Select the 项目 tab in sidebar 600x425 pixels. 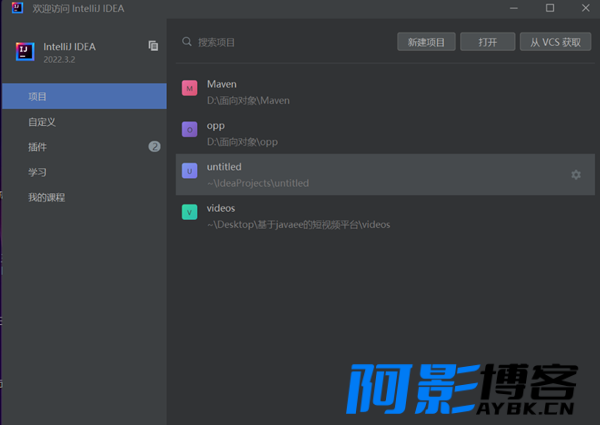[84, 96]
